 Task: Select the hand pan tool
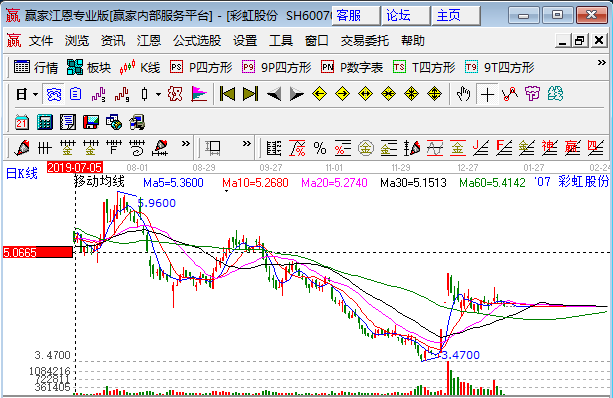click(x=464, y=94)
